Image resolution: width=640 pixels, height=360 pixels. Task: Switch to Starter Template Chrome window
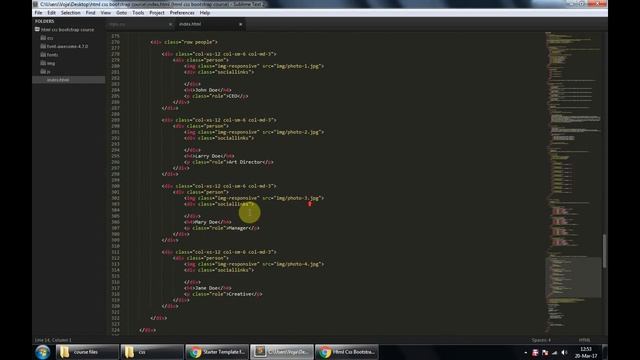pyautogui.click(x=217, y=352)
